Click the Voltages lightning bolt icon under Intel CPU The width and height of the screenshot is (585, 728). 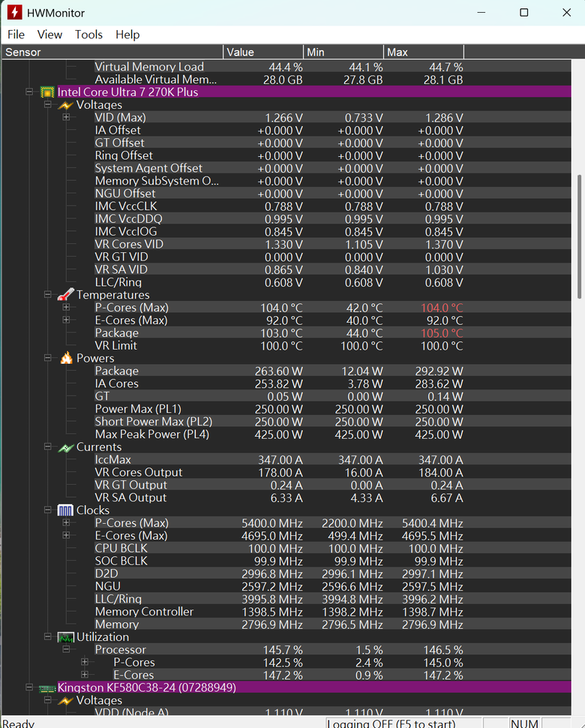click(66, 105)
